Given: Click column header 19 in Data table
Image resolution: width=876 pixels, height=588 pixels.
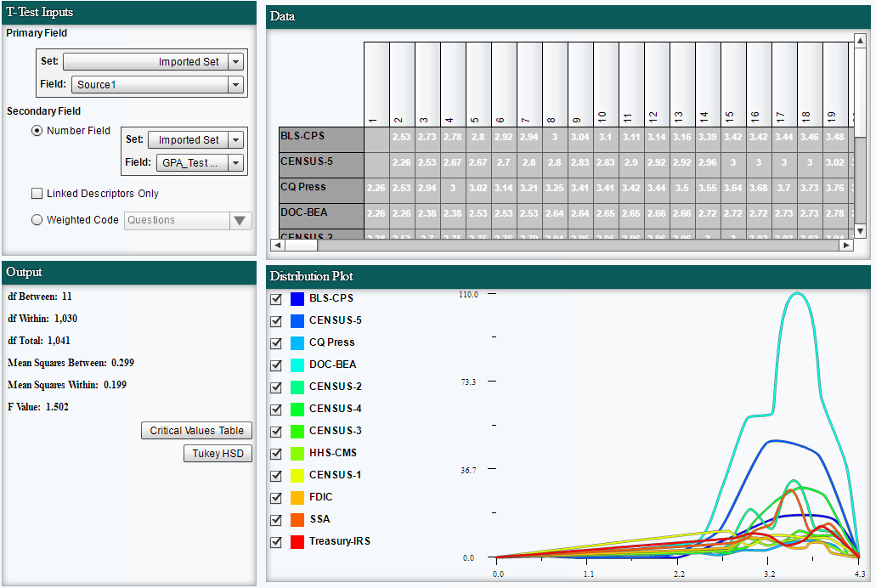Looking at the screenshot, I should (835, 84).
